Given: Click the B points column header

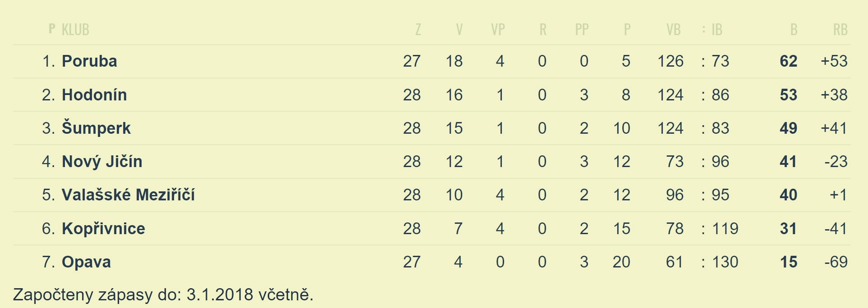Looking at the screenshot, I should pyautogui.click(x=794, y=30).
